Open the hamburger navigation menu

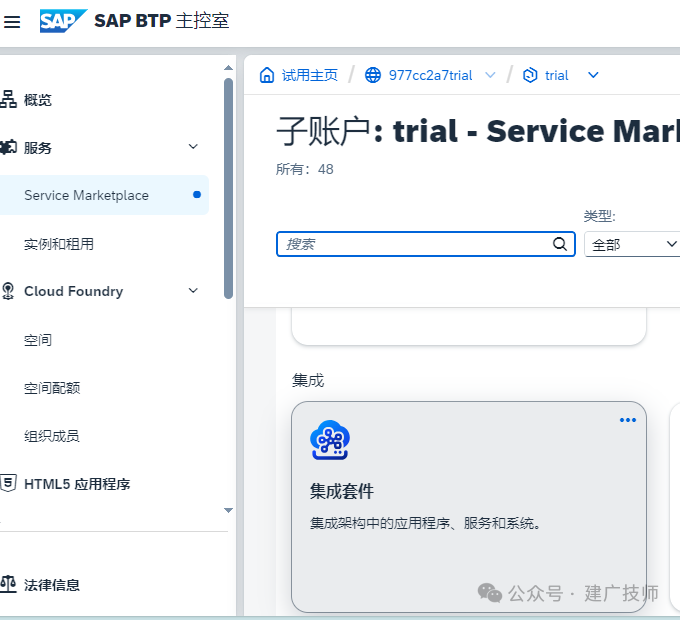pyautogui.click(x=12, y=21)
